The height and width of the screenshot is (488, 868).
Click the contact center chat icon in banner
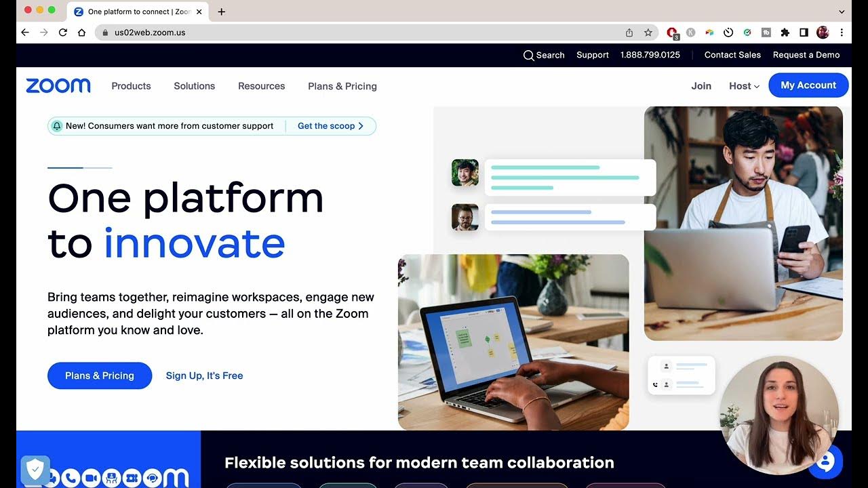pos(152,478)
